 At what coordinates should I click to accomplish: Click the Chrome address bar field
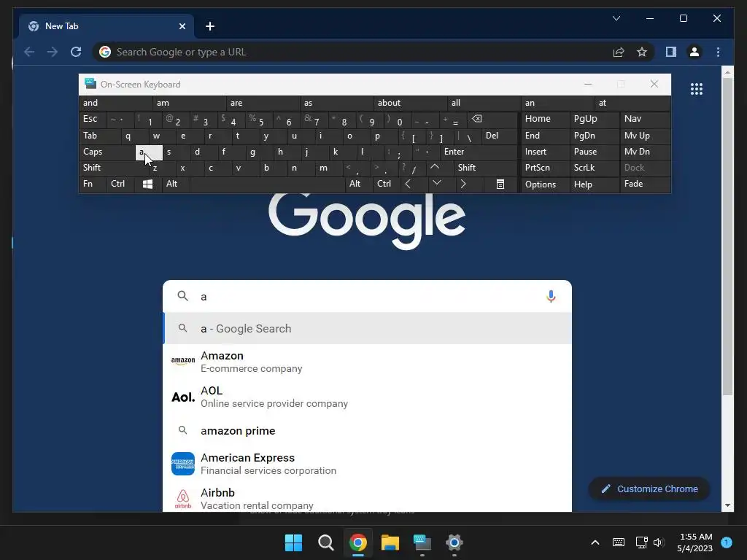click(352, 52)
